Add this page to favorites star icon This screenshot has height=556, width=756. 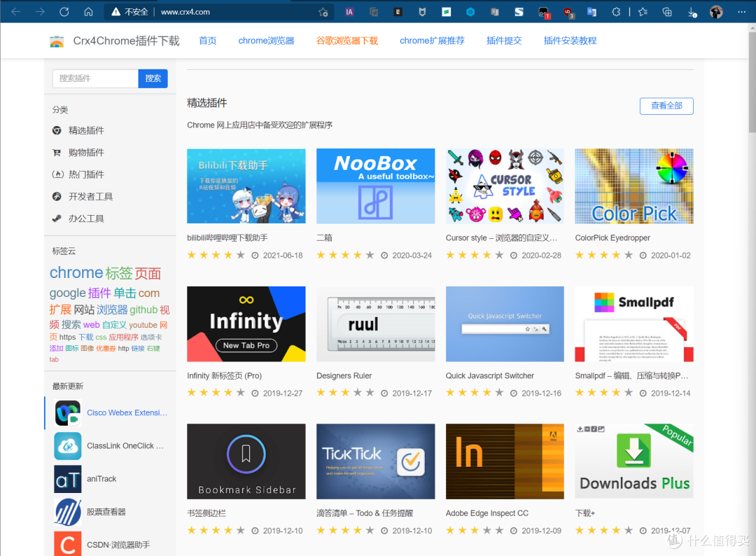[x=323, y=12]
